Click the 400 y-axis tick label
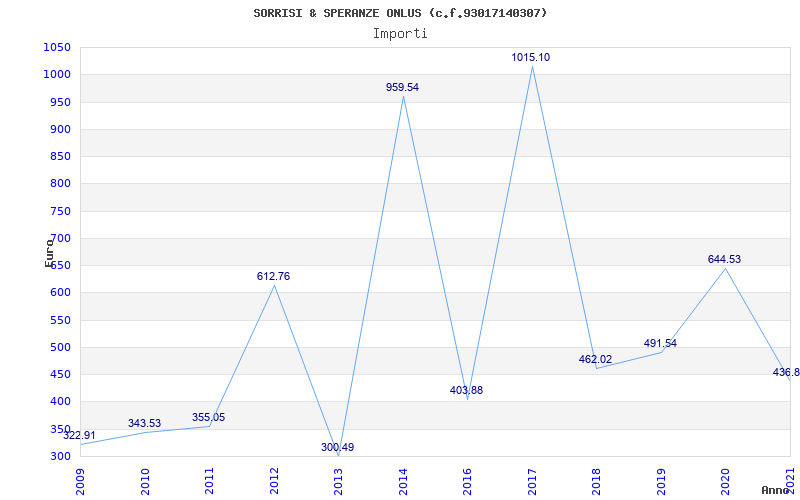 [x=60, y=402]
